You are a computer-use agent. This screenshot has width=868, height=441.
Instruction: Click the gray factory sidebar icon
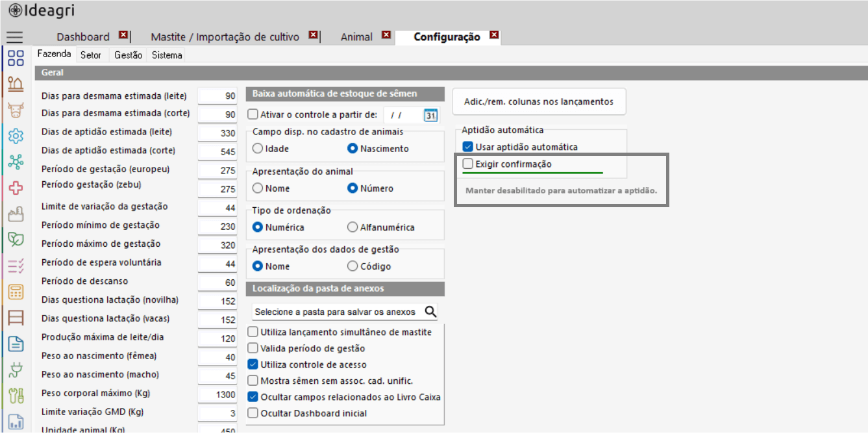[16, 214]
